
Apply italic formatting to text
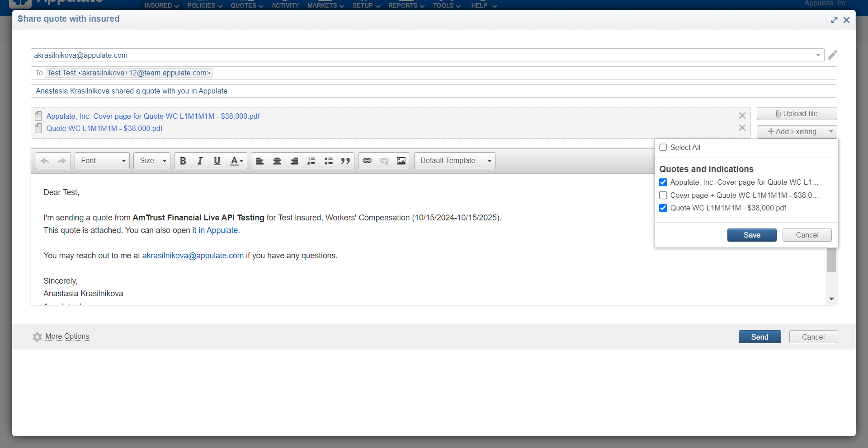(x=200, y=161)
